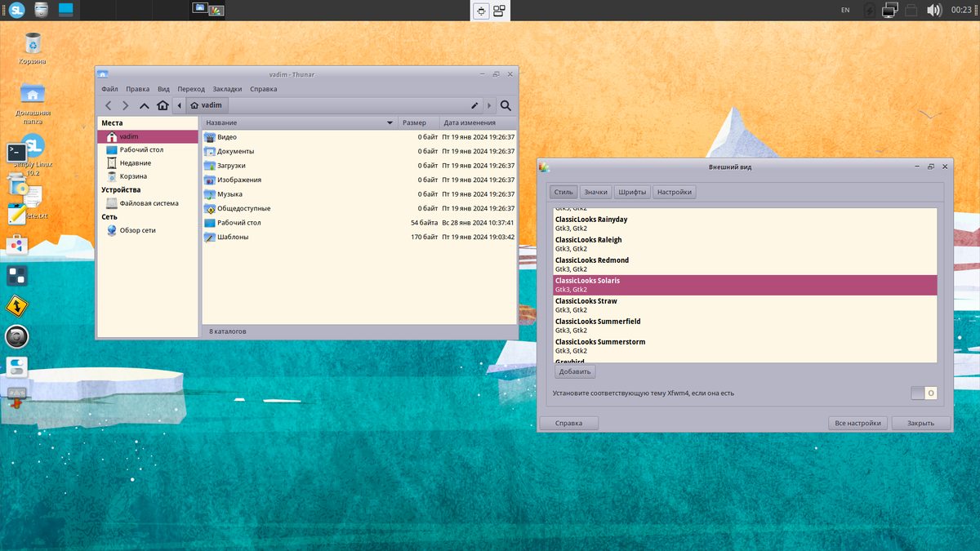
Task: Click the workspace switcher in the top panel
Action: (x=490, y=11)
